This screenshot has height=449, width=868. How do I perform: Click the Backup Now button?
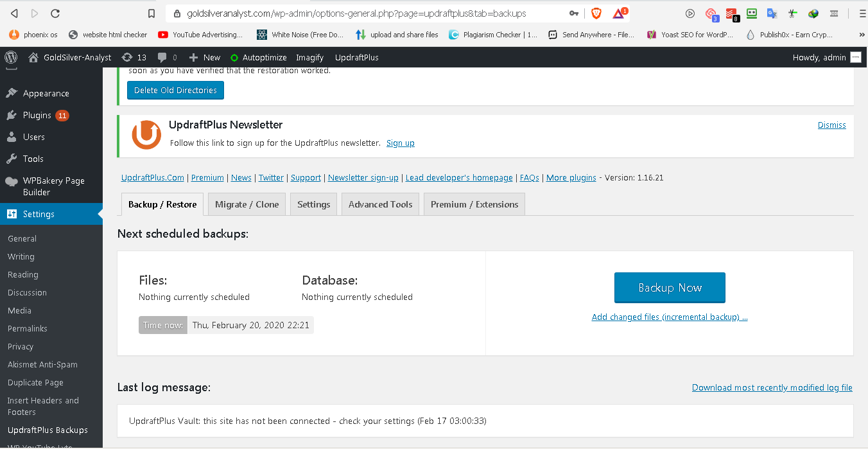(x=670, y=288)
